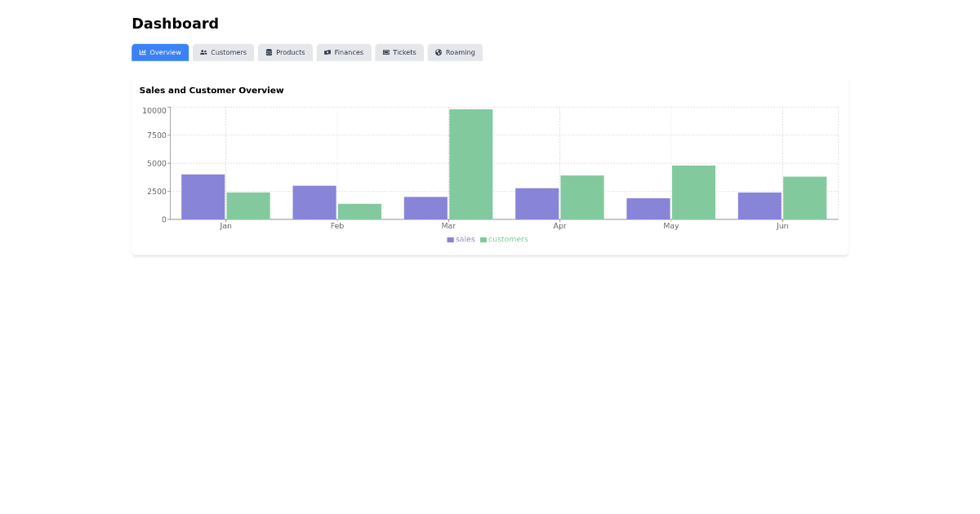
Task: Click the database icon on Products tab
Action: [x=269, y=52]
